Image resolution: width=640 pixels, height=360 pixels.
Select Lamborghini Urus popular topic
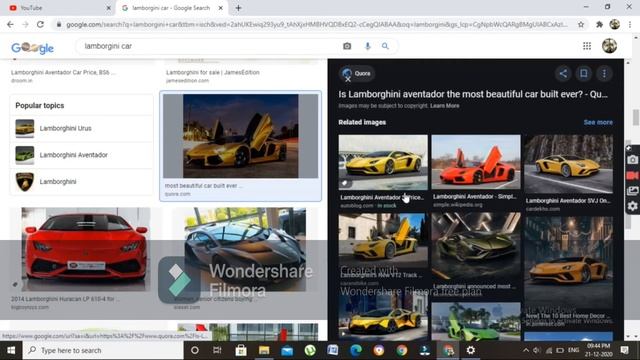click(82, 128)
